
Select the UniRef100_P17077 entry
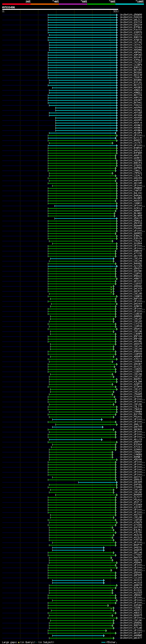pyautogui.click(x=131, y=497)
